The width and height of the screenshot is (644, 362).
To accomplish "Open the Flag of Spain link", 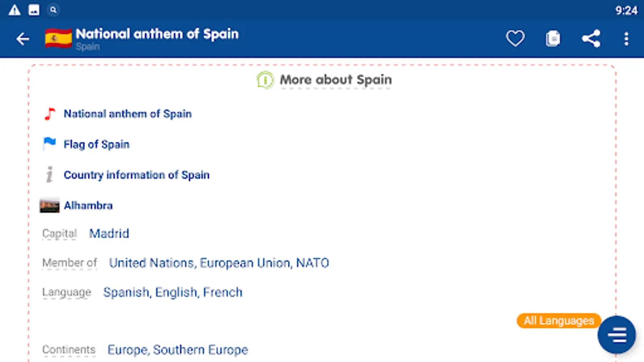I will [97, 144].
